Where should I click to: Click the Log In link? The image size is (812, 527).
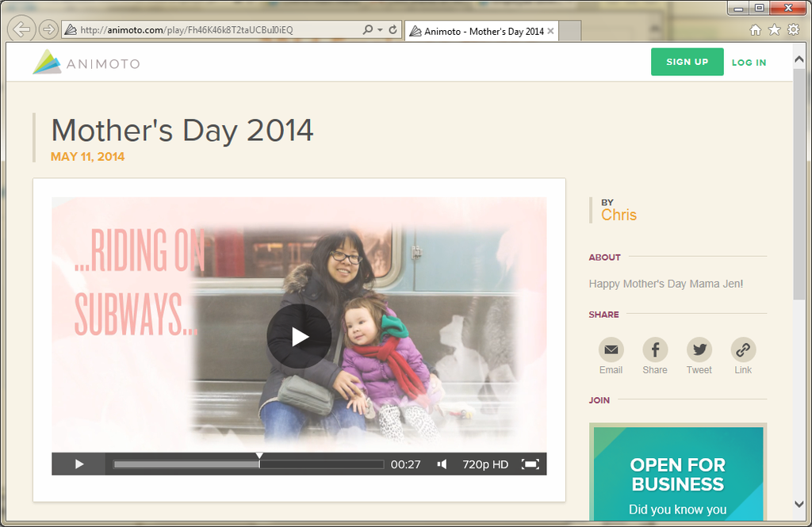(x=749, y=63)
